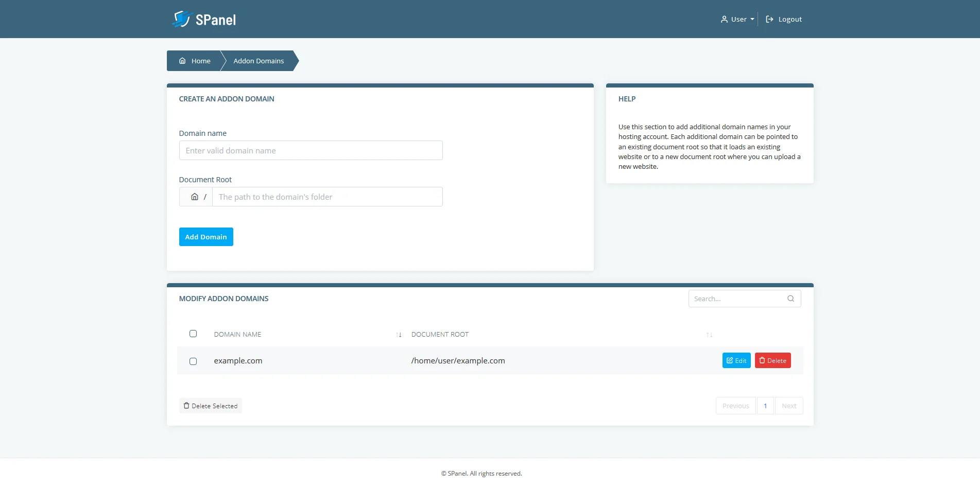Click the SPanel logo
This screenshot has height=488, width=980.
204,19
